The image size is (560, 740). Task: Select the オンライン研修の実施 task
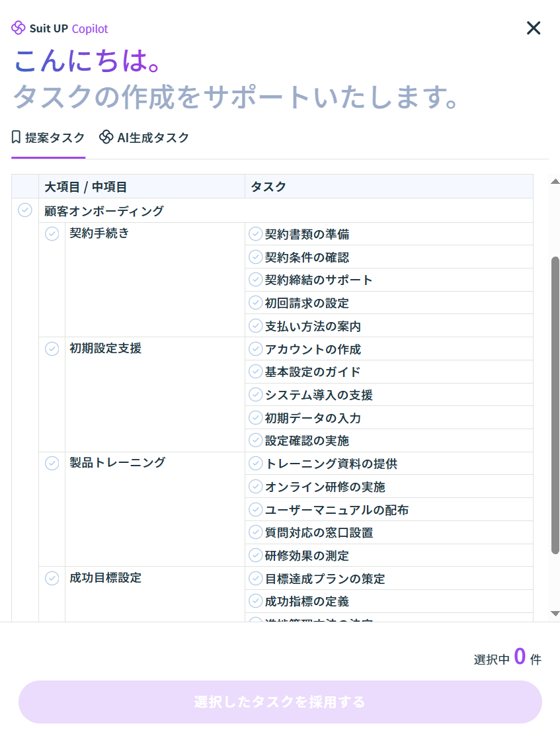pos(256,487)
